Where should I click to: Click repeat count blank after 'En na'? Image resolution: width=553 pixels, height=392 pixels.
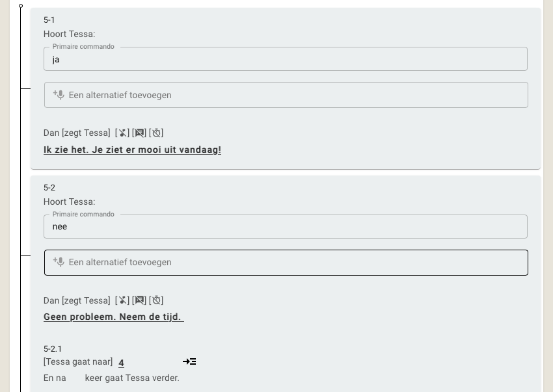(75, 378)
